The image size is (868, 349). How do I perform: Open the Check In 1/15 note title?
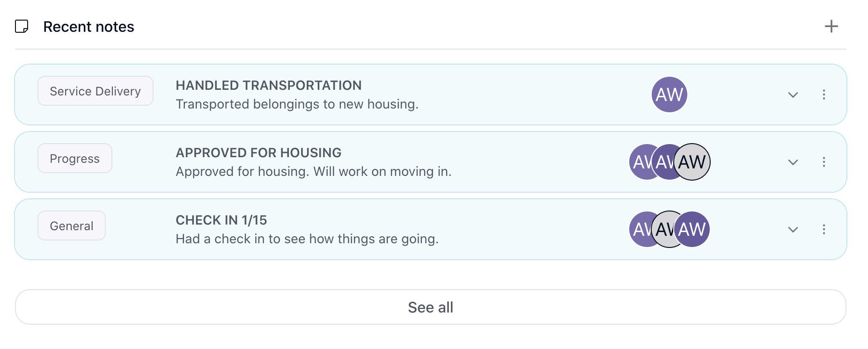[x=221, y=220]
